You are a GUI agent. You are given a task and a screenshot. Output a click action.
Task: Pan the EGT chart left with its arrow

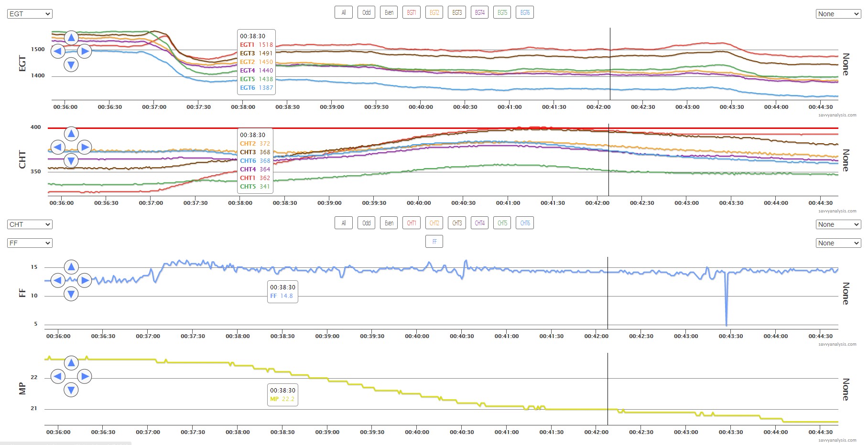(58, 51)
